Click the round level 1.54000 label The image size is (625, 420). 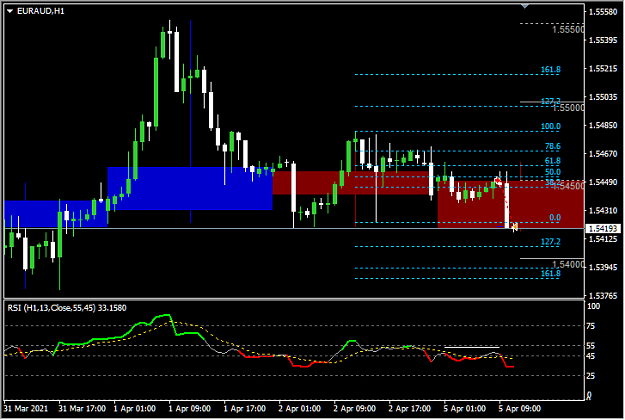coord(568,264)
